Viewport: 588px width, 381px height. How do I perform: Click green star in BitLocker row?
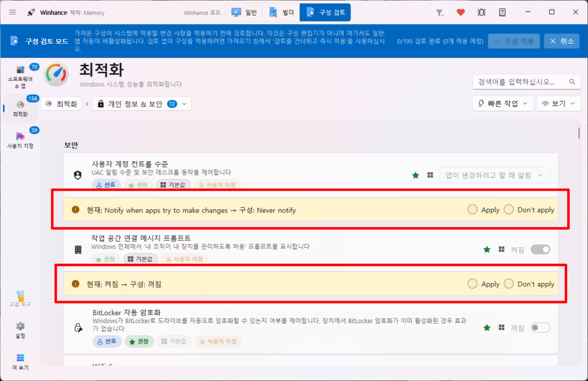tap(487, 328)
